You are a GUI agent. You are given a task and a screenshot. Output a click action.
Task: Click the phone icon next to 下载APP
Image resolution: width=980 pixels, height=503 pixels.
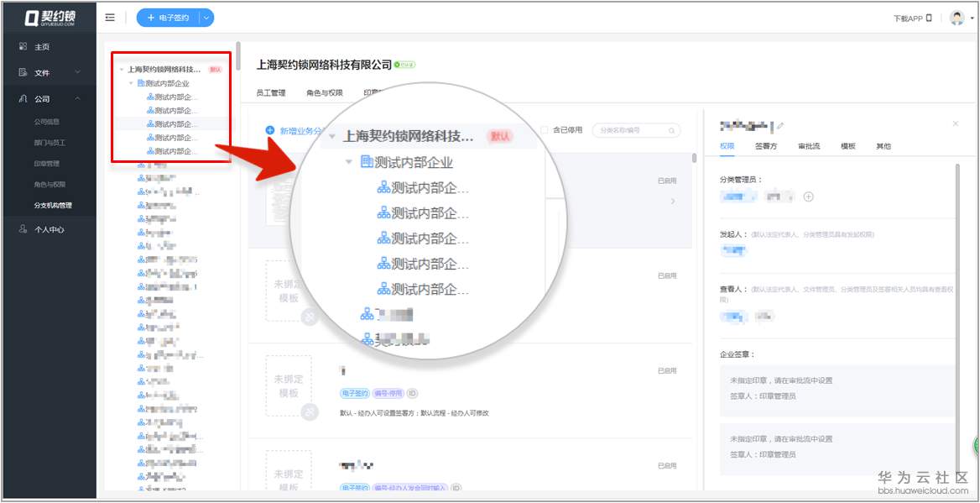pyautogui.click(x=930, y=18)
